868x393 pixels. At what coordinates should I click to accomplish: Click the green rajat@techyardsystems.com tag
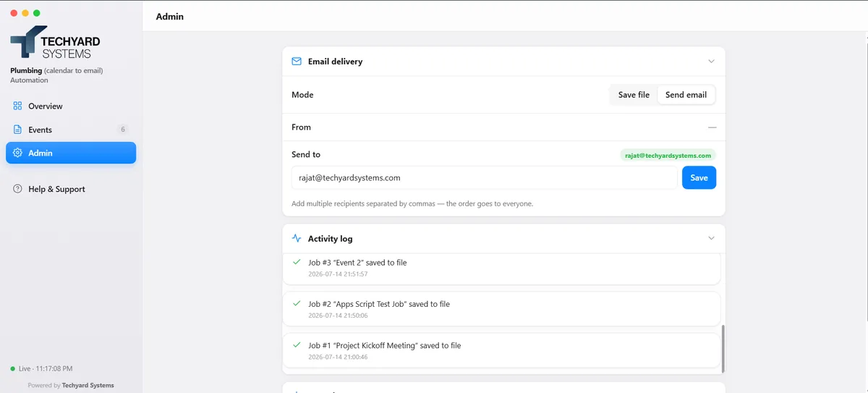click(x=668, y=155)
